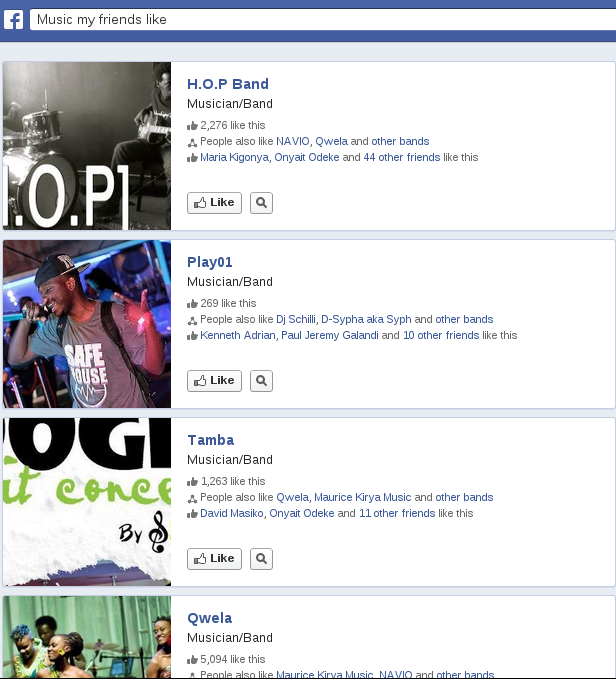The image size is (616, 679).
Task: Click thumbs-up icon beside 1,263 like this
Action: pyautogui.click(x=192, y=482)
